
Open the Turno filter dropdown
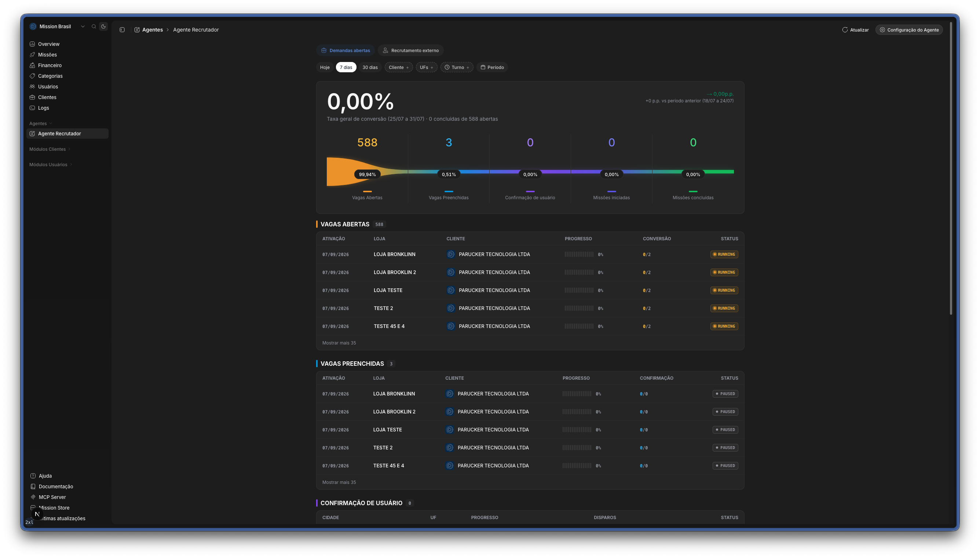(457, 68)
